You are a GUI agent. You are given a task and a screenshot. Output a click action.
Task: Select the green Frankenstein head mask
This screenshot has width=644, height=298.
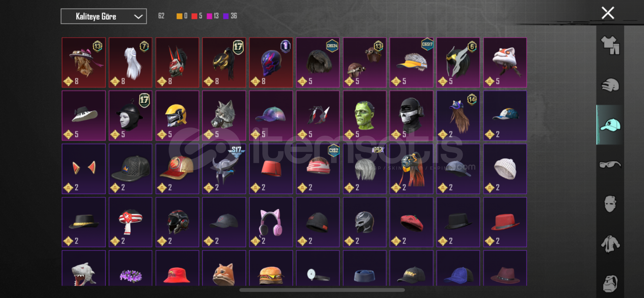coord(365,116)
